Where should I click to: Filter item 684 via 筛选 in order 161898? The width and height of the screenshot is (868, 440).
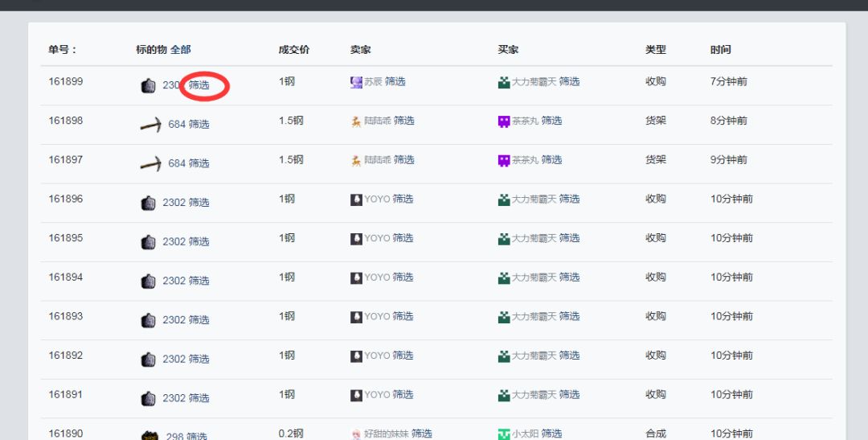coord(199,124)
